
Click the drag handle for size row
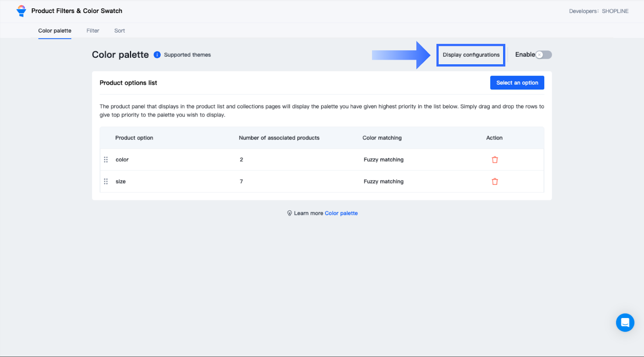[106, 181]
